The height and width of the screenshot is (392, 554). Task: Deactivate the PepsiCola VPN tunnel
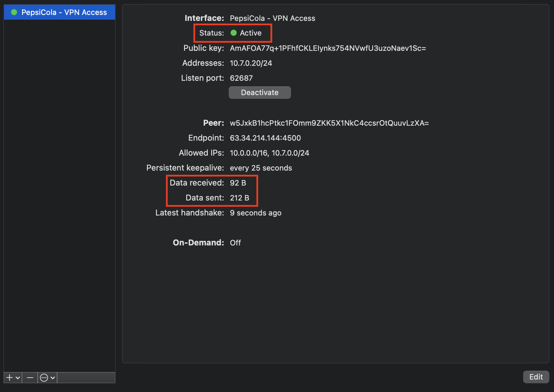pyautogui.click(x=260, y=93)
